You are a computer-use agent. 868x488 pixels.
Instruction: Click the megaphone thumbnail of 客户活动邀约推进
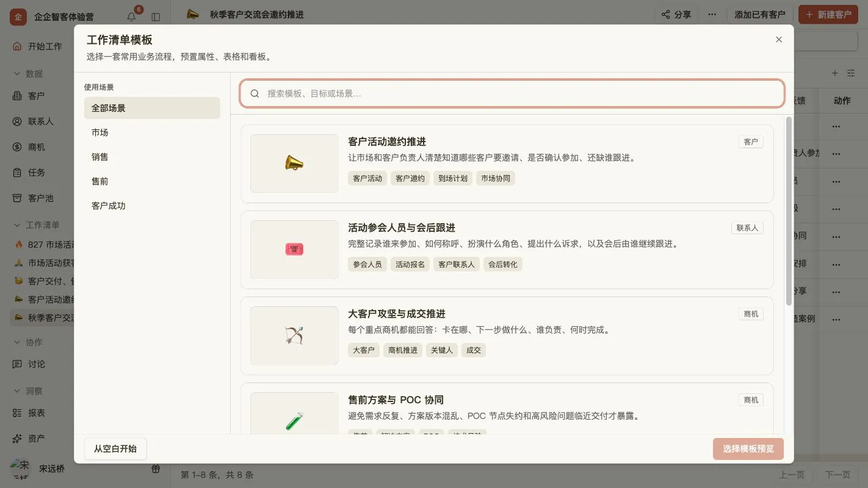(294, 163)
